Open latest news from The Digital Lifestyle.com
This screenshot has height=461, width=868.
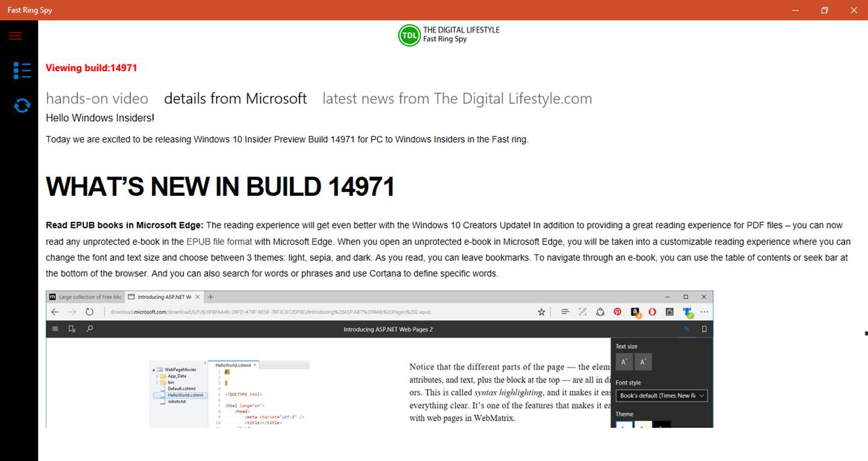point(457,98)
